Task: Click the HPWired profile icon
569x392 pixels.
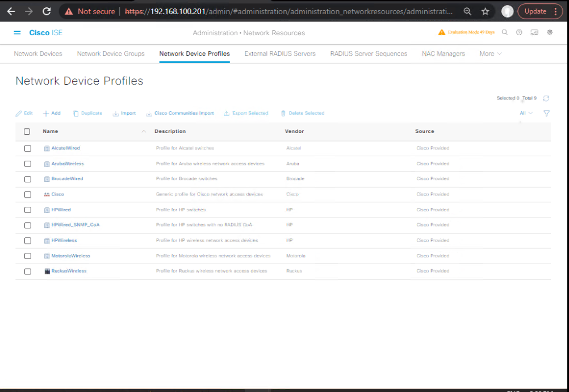Action: 47,210
